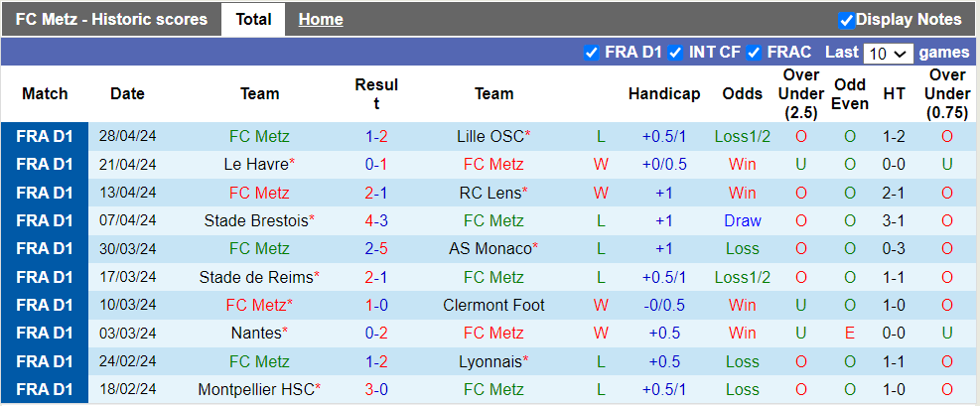
Task: Select the Total tab
Action: coord(253,20)
